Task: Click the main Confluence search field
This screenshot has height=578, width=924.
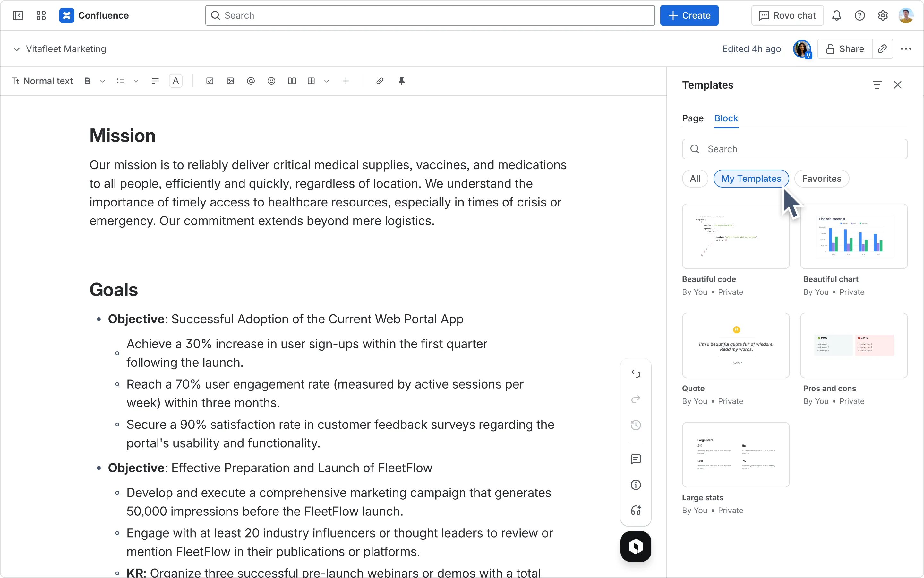Action: coord(430,15)
